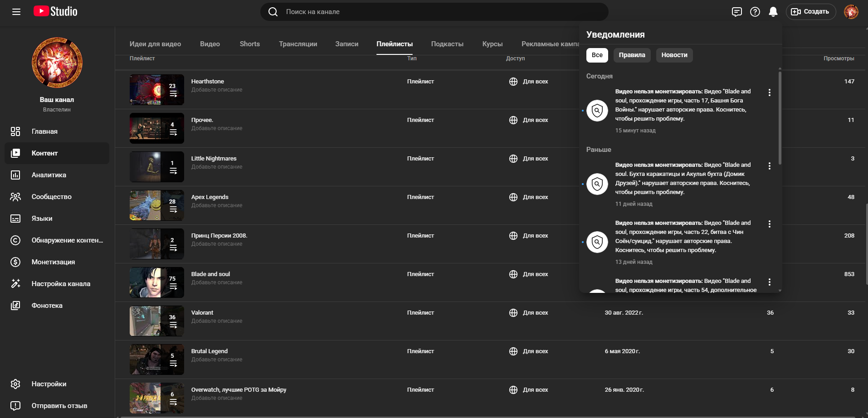Filter notifications by Правила
The width and height of the screenshot is (868, 418).
tap(632, 55)
